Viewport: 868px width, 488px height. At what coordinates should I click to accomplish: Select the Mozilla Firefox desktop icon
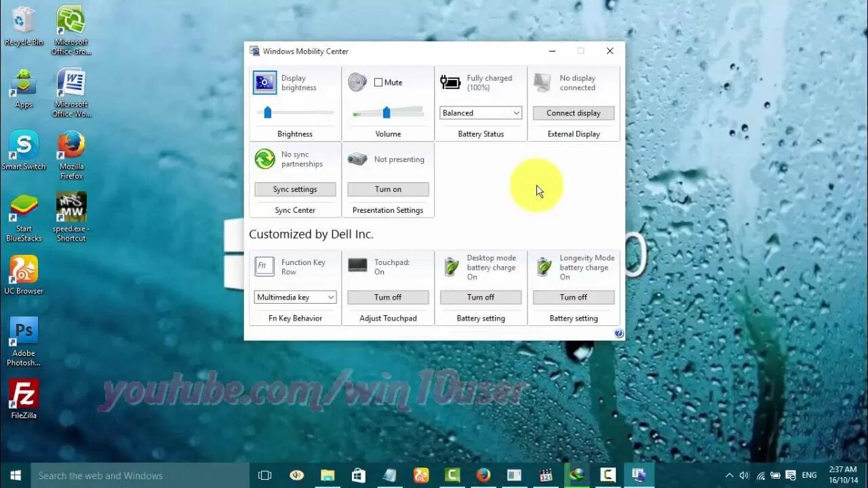coord(71,155)
